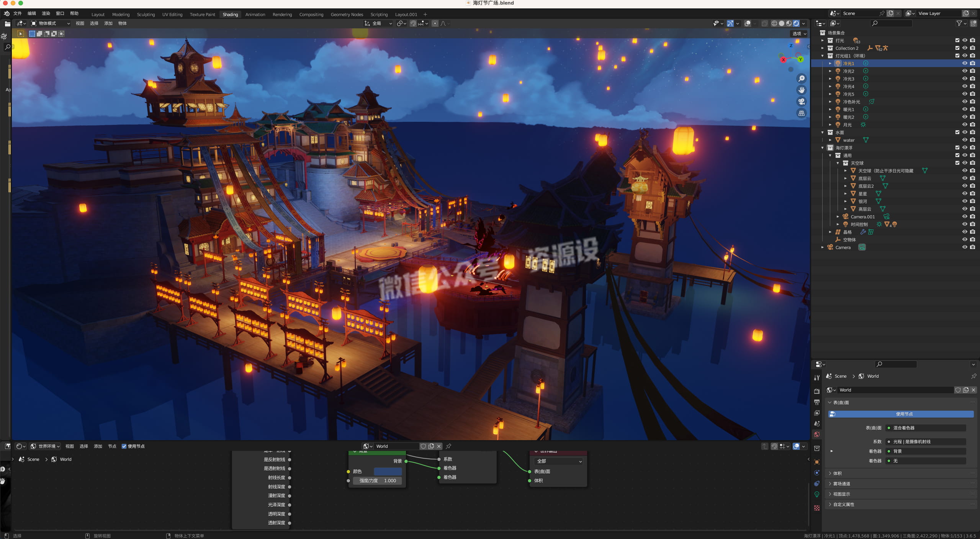Collapse the 灯光组1 (环境) collection
Viewport: 980px width, 539px height.
[x=823, y=56]
